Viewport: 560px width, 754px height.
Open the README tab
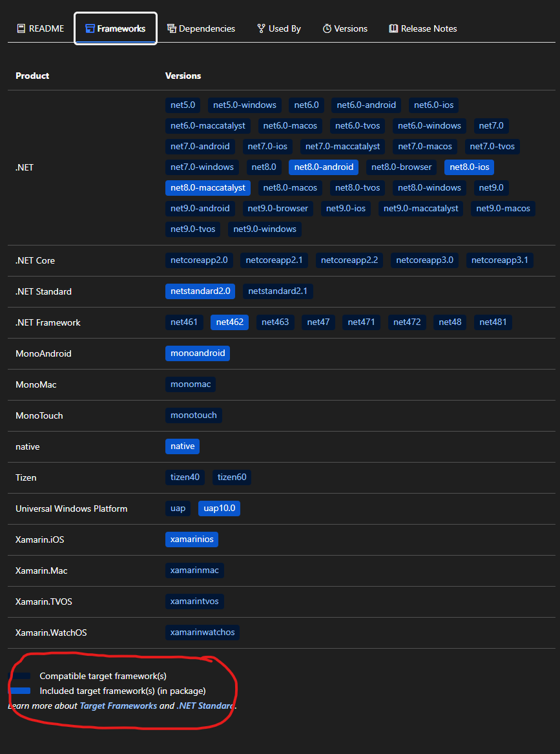coord(41,28)
